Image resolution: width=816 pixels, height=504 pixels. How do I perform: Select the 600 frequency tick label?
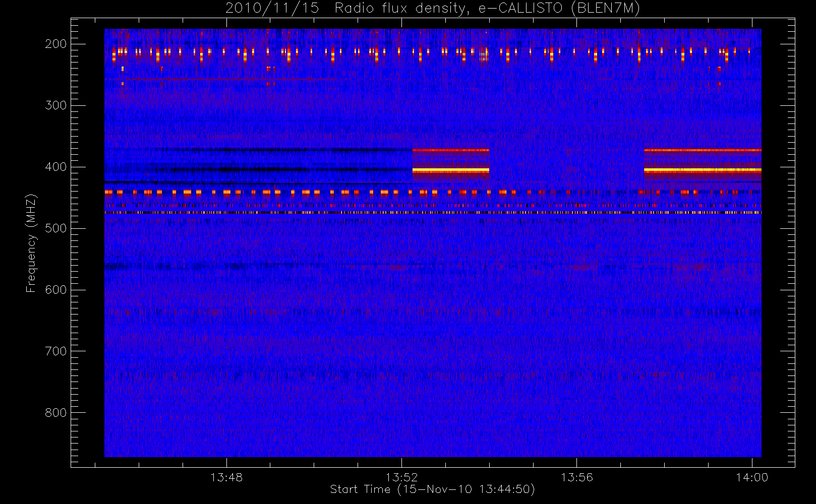[56, 290]
